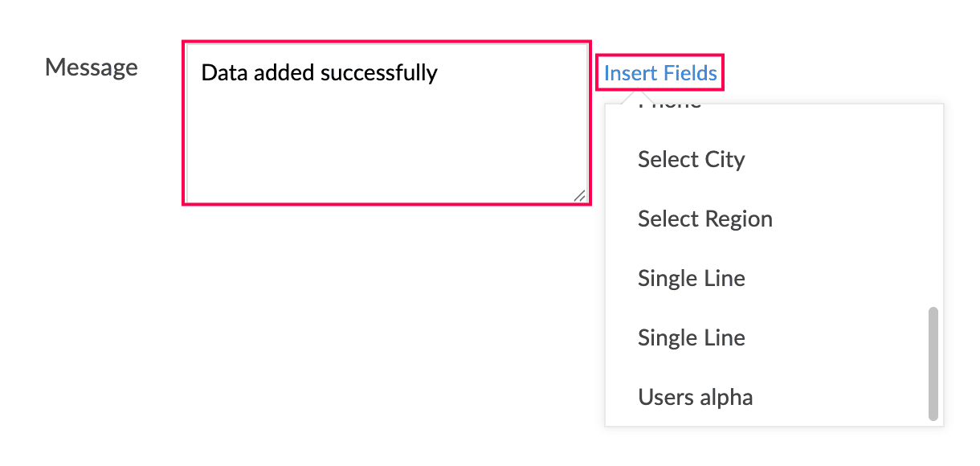Click the Message field label
The width and height of the screenshot is (980, 466).
[x=92, y=67]
